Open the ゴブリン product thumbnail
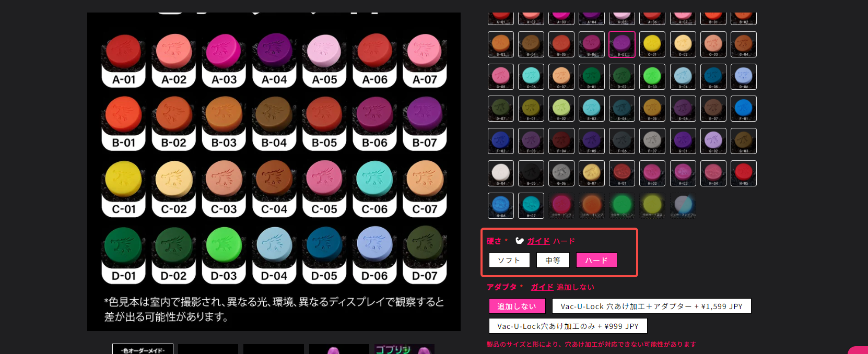The height and width of the screenshot is (354, 868). pyautogui.click(x=404, y=349)
